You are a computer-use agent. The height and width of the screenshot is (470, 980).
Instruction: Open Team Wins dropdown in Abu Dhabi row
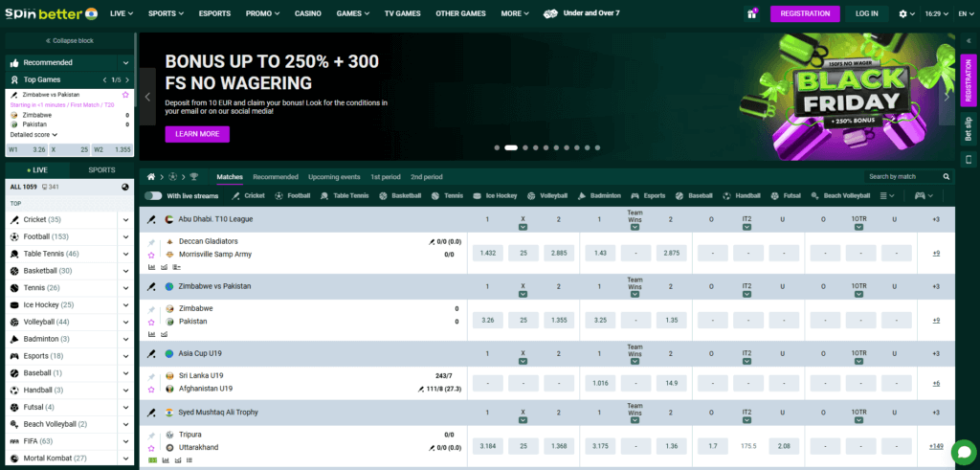click(x=635, y=228)
